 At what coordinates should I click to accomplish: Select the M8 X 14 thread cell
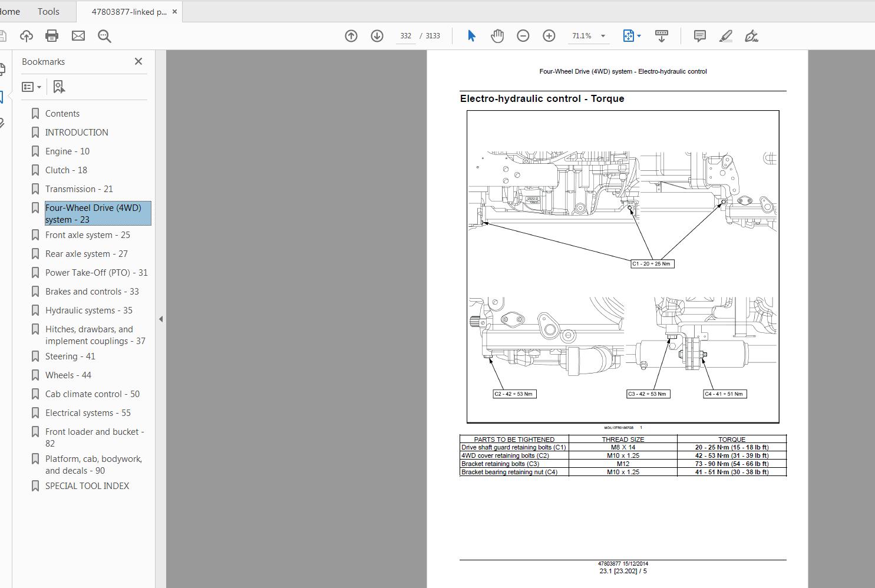(623, 447)
